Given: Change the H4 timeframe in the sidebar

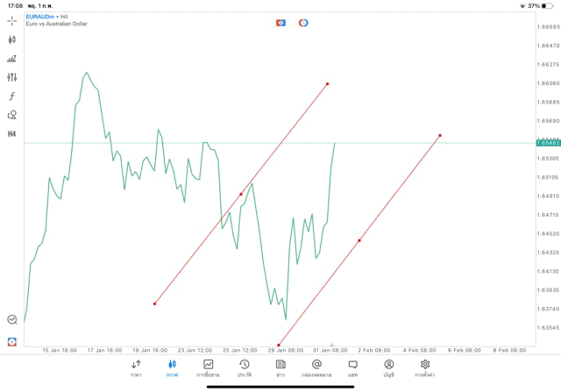Looking at the screenshot, I should coord(12,134).
